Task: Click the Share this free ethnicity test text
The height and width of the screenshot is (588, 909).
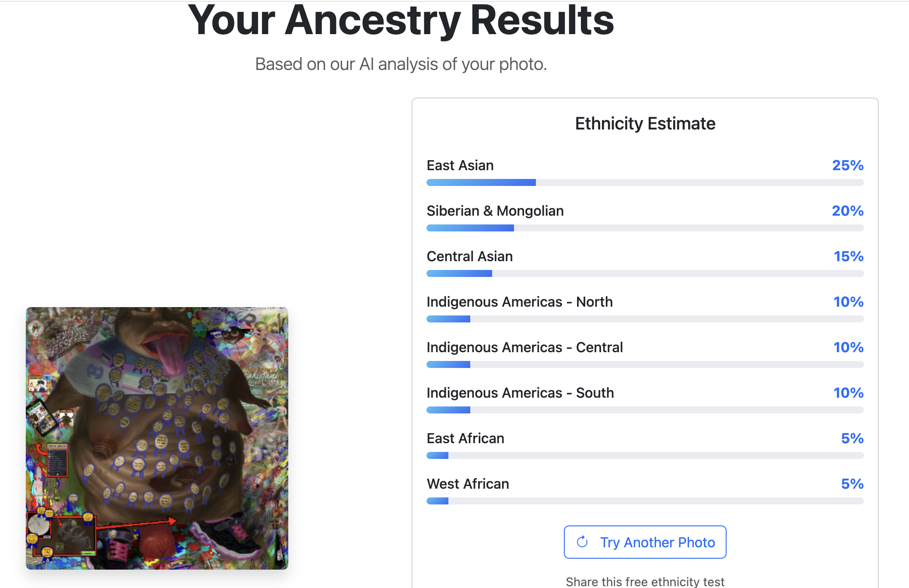Action: 645,581
